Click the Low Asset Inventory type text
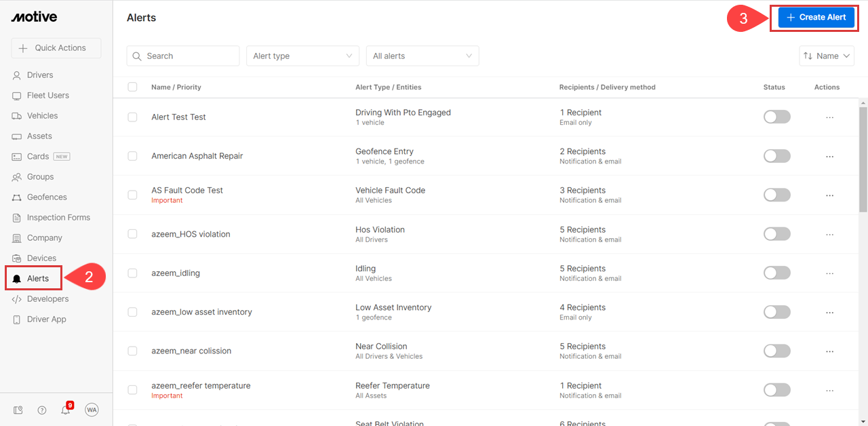 (x=393, y=307)
